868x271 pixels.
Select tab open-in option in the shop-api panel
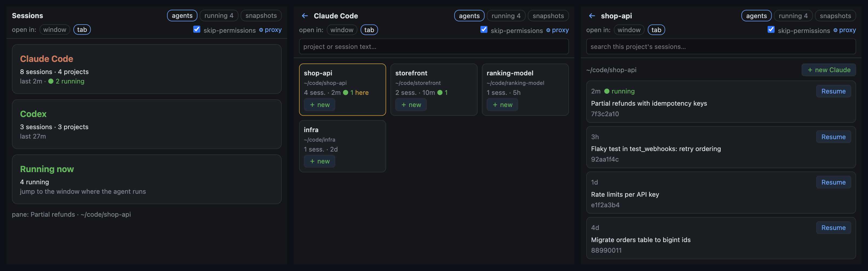656,30
